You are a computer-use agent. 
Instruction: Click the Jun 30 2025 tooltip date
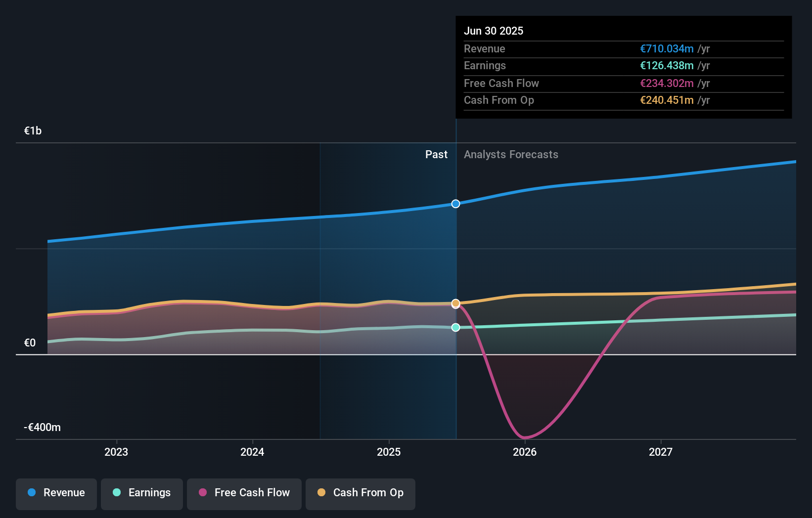(494, 31)
